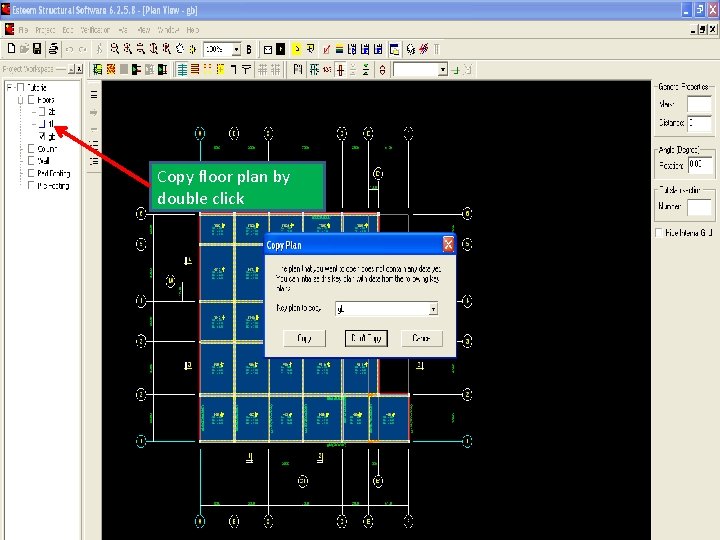
Task: Click the New file icon
Action: pos(11,49)
